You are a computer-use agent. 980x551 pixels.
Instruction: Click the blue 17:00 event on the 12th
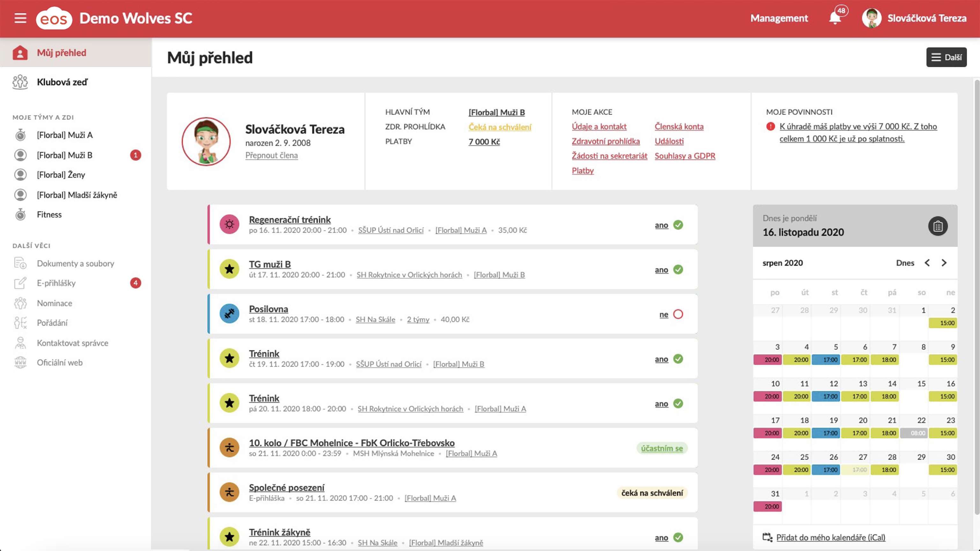point(826,396)
